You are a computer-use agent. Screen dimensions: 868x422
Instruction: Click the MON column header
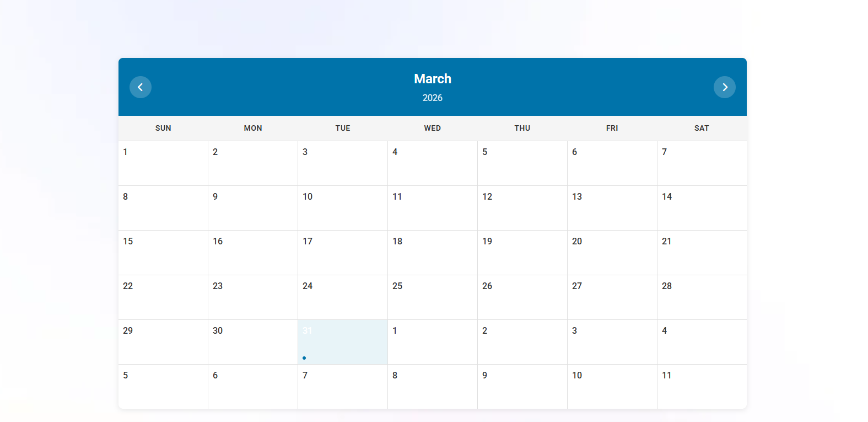click(253, 128)
